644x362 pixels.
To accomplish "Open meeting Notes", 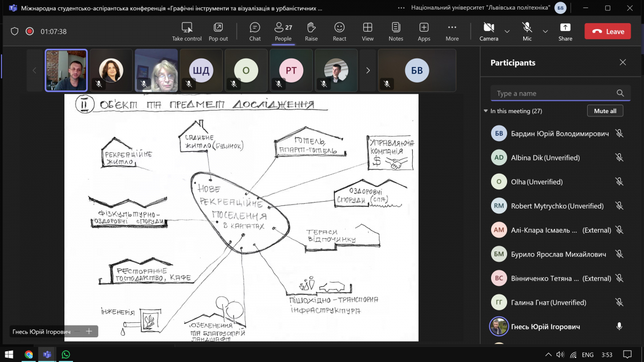I will click(x=396, y=31).
